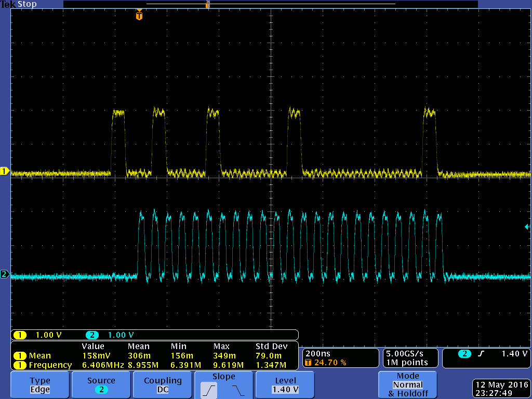
Task: Toggle the yellow channel 1 scale badge
Action: tap(20, 335)
